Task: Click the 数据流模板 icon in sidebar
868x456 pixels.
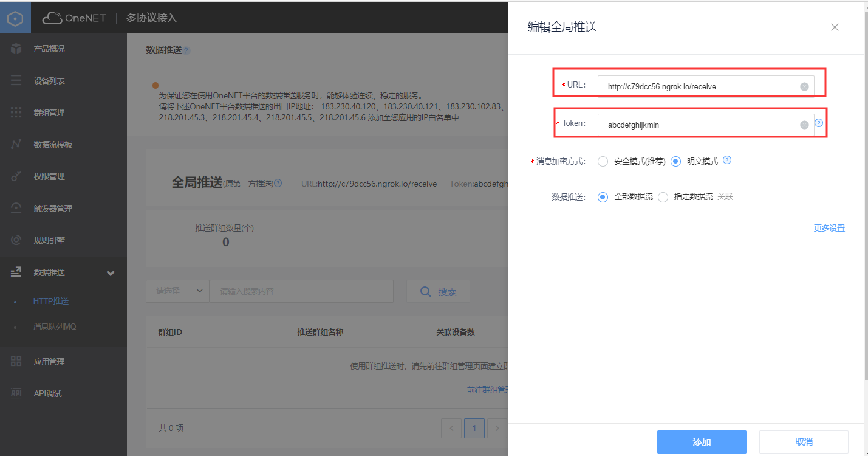Action: tap(16, 145)
